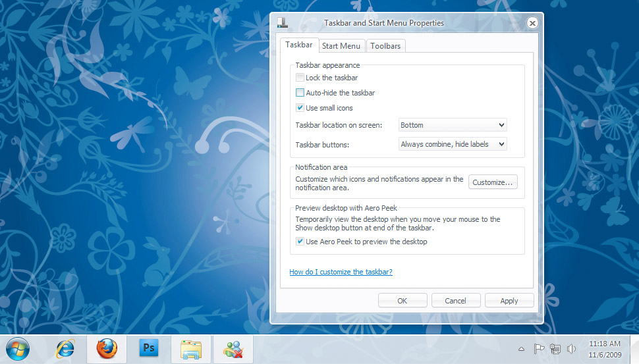The height and width of the screenshot is (364, 639).
Task: Click the Action Center flag icon
Action: tap(538, 349)
